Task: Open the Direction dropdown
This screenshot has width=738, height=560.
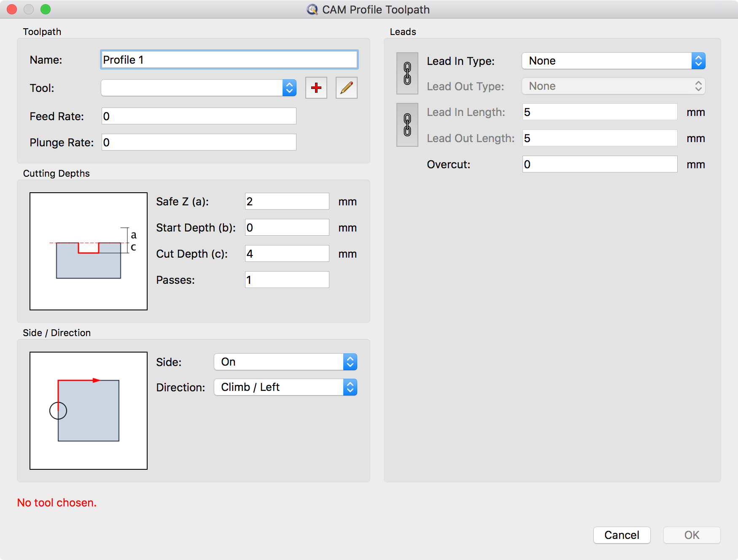Action: pos(286,387)
